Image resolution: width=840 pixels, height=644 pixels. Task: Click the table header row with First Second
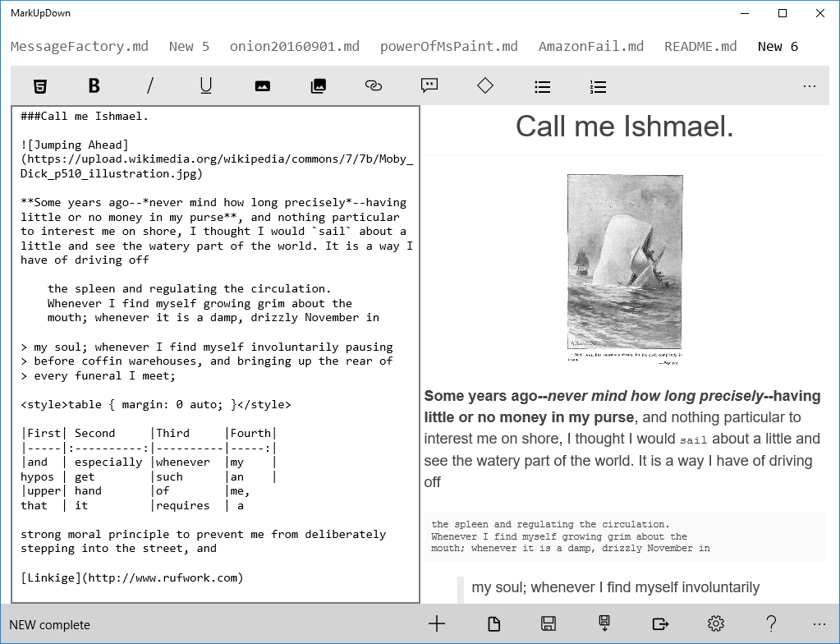click(x=149, y=433)
